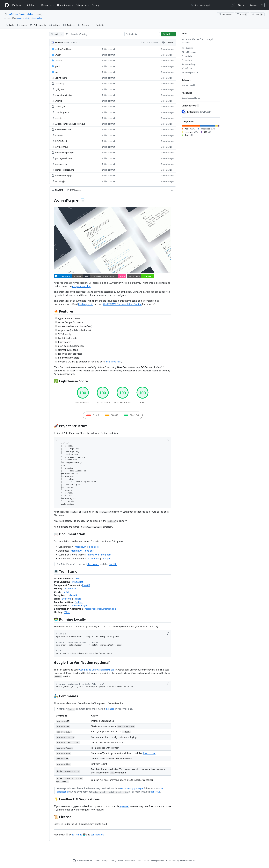Expand the green Code dropdown button
269x868 pixels.
point(168,34)
